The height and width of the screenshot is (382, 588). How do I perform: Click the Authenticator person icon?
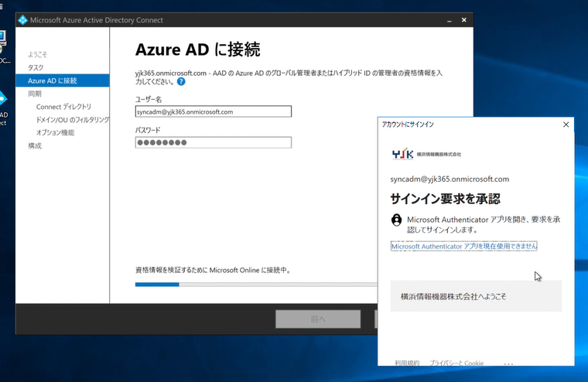click(396, 220)
